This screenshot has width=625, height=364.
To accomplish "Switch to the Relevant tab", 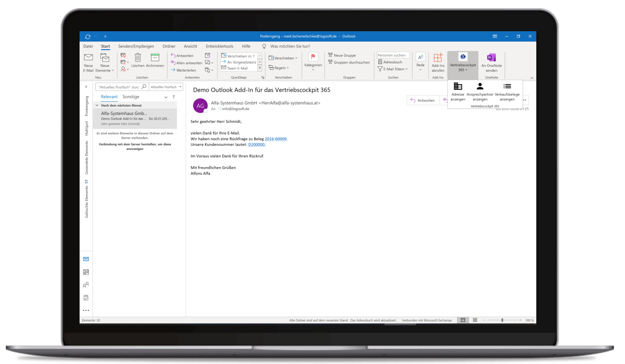I will (x=109, y=97).
